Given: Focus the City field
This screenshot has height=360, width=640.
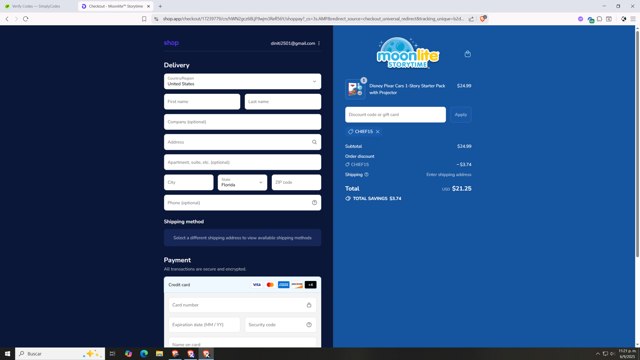Looking at the screenshot, I should pyautogui.click(x=189, y=182).
